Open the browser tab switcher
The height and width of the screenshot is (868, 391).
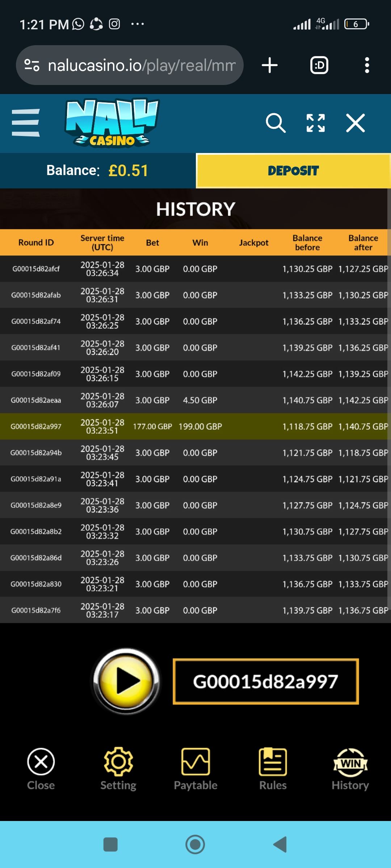[x=319, y=65]
